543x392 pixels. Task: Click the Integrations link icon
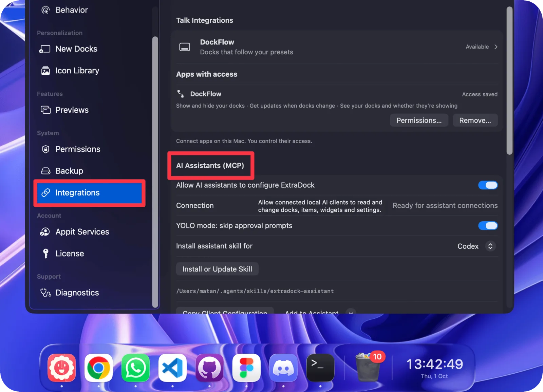[x=46, y=193]
